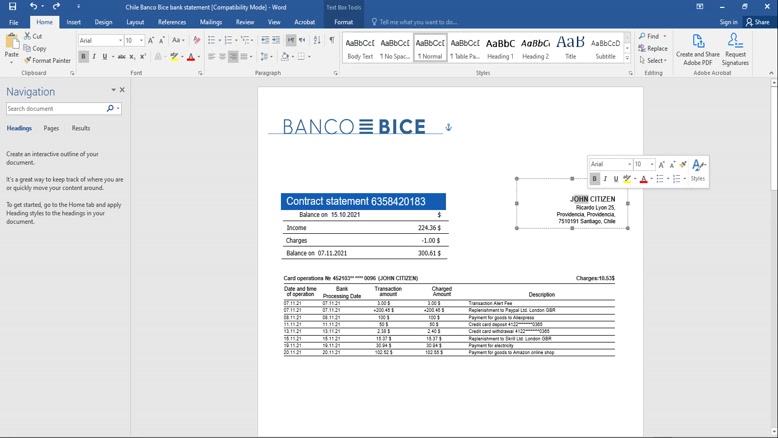This screenshot has height=438, width=778.
Task: Switch to the References tab
Action: (x=172, y=22)
